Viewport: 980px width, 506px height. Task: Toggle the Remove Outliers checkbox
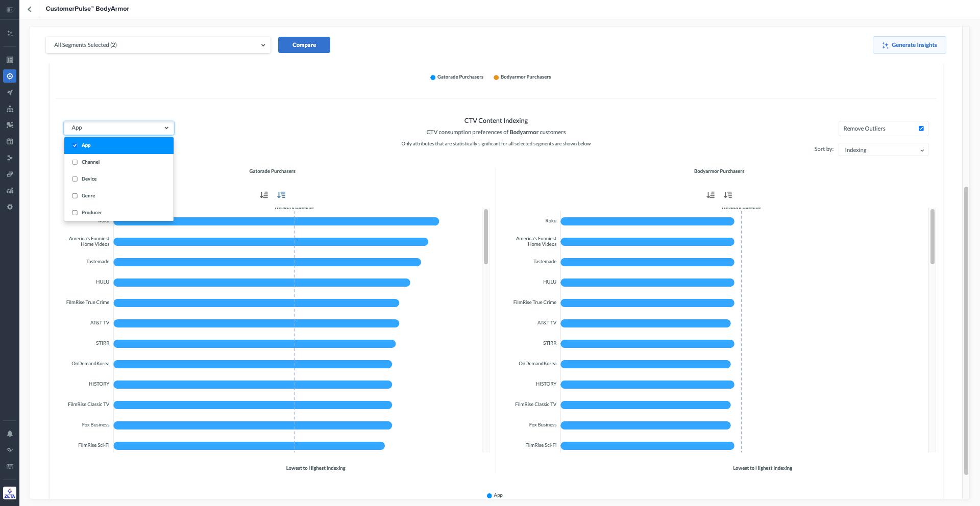pyautogui.click(x=921, y=129)
